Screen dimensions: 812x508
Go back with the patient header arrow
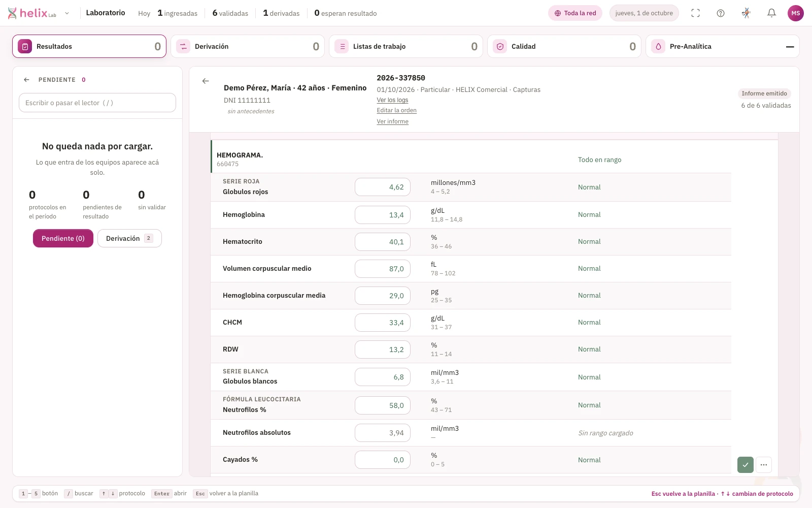(x=206, y=81)
